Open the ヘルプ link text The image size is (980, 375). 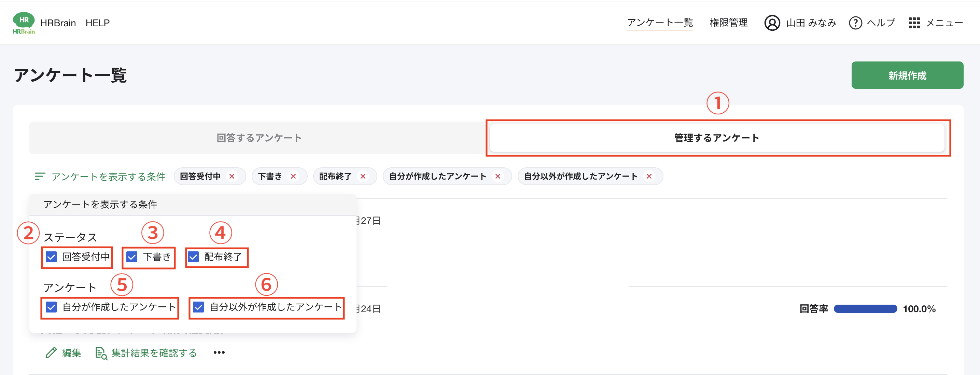(x=881, y=23)
